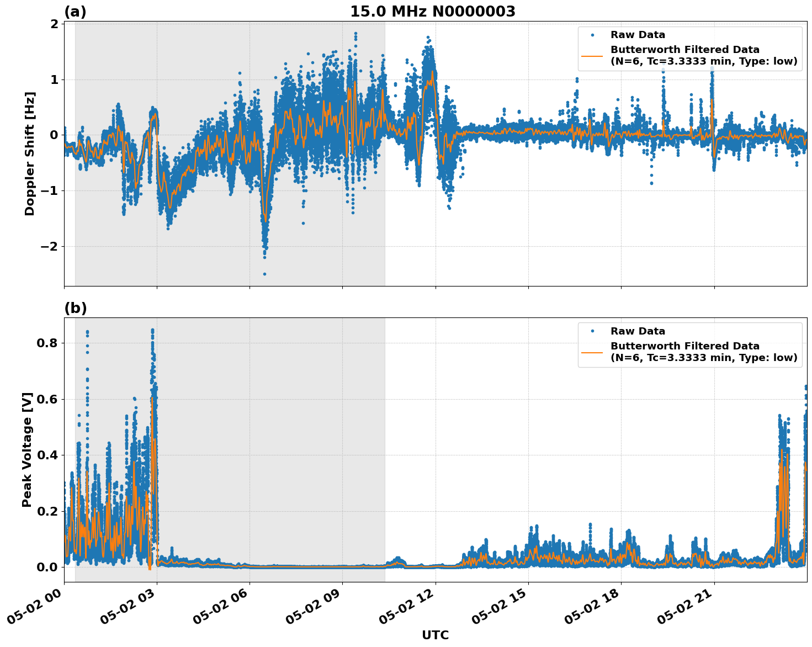The height and width of the screenshot is (647, 812).
Task: Click the filtered-line swatch in the bottom legend
Action: (592, 352)
